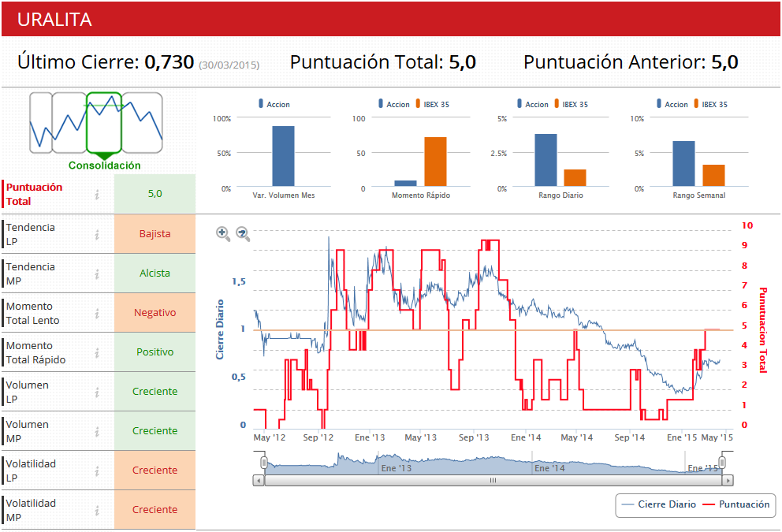Click the left range navigator handle

click(x=264, y=462)
